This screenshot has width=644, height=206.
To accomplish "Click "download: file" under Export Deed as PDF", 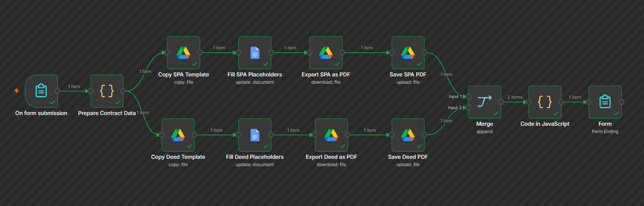I will click(331, 165).
